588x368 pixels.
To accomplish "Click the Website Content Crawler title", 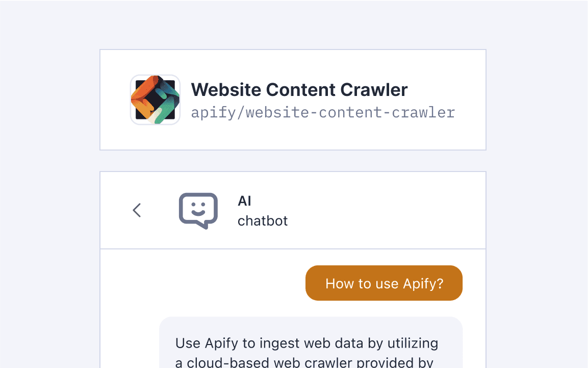I will (x=299, y=89).
